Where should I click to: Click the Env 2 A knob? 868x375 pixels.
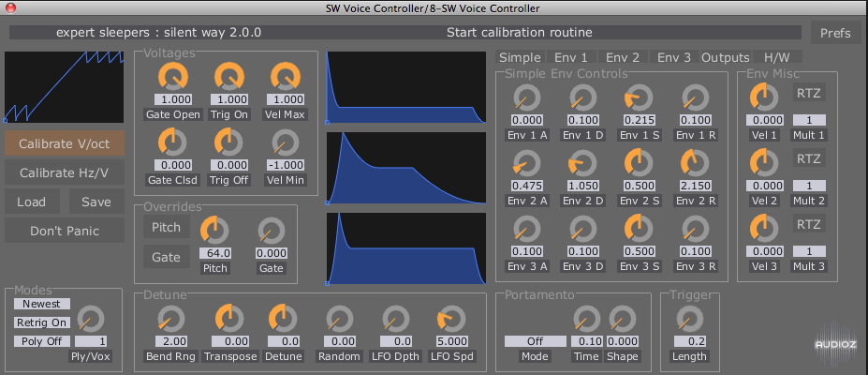(x=527, y=163)
